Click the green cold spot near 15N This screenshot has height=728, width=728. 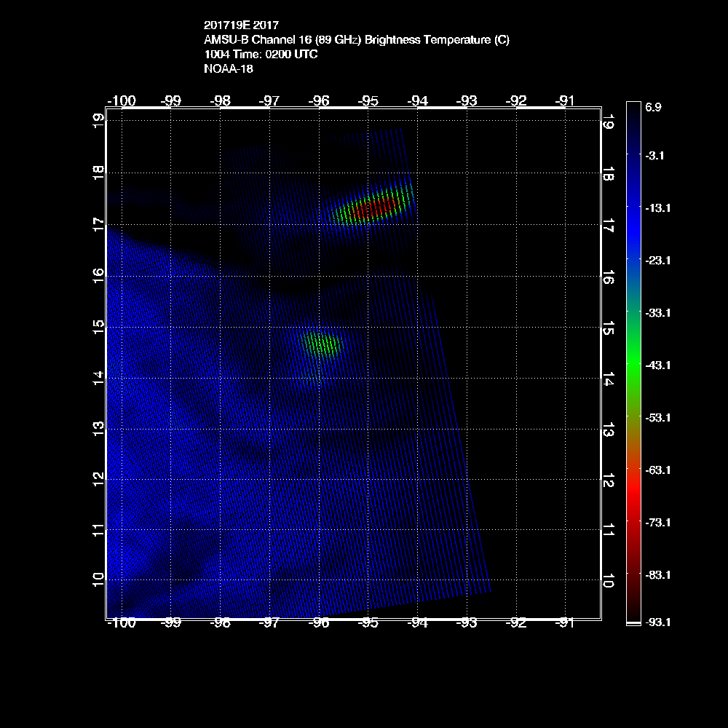click(x=321, y=343)
